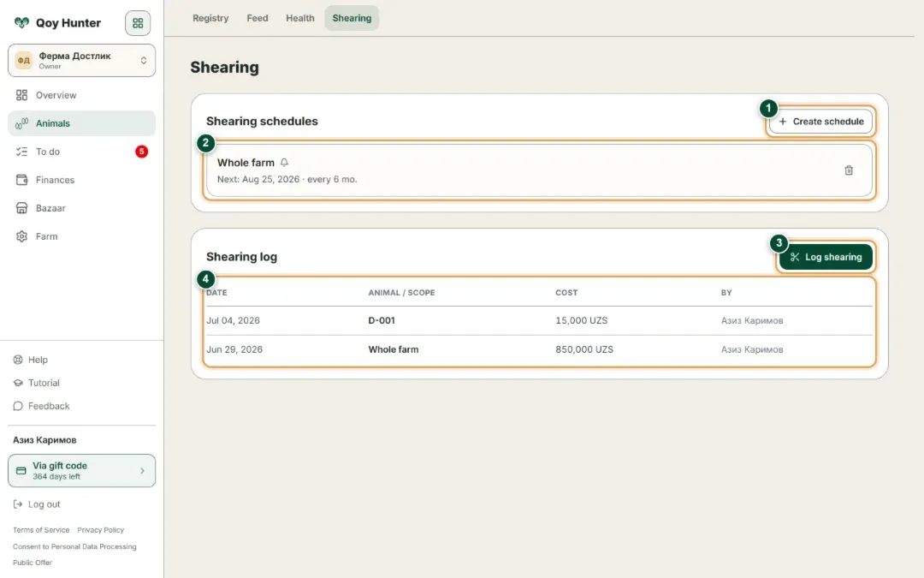This screenshot has height=578, width=924.
Task: Switch to the Feed tab
Action: [x=258, y=18]
